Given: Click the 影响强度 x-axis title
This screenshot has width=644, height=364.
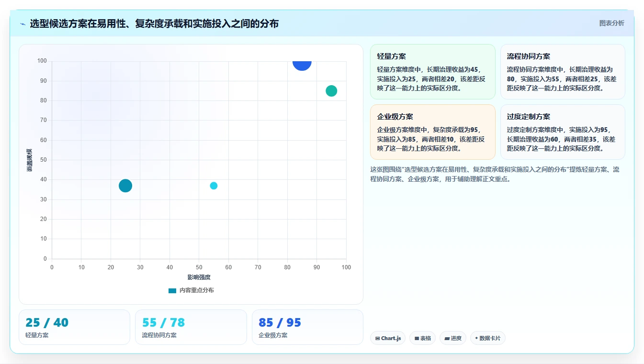Looking at the screenshot, I should pos(199,277).
